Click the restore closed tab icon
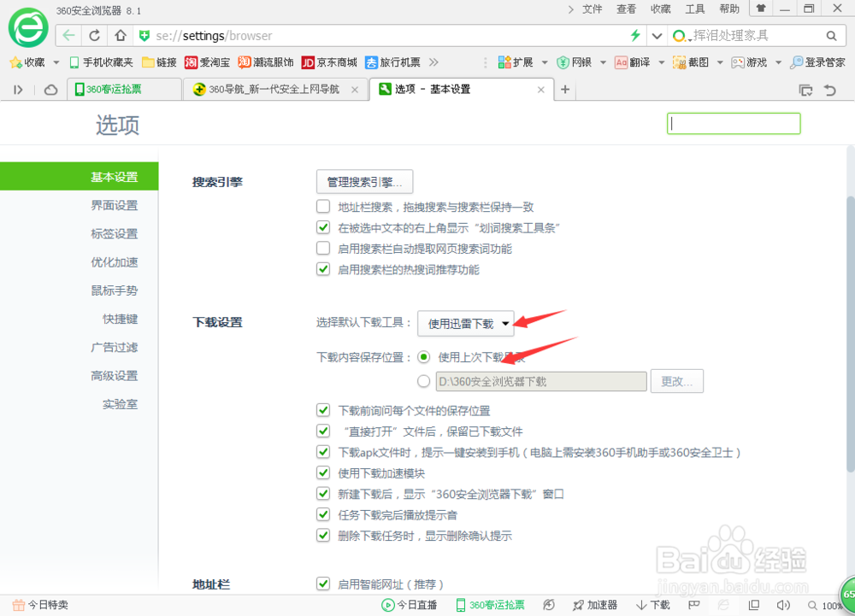This screenshot has width=855, height=616. (x=830, y=90)
